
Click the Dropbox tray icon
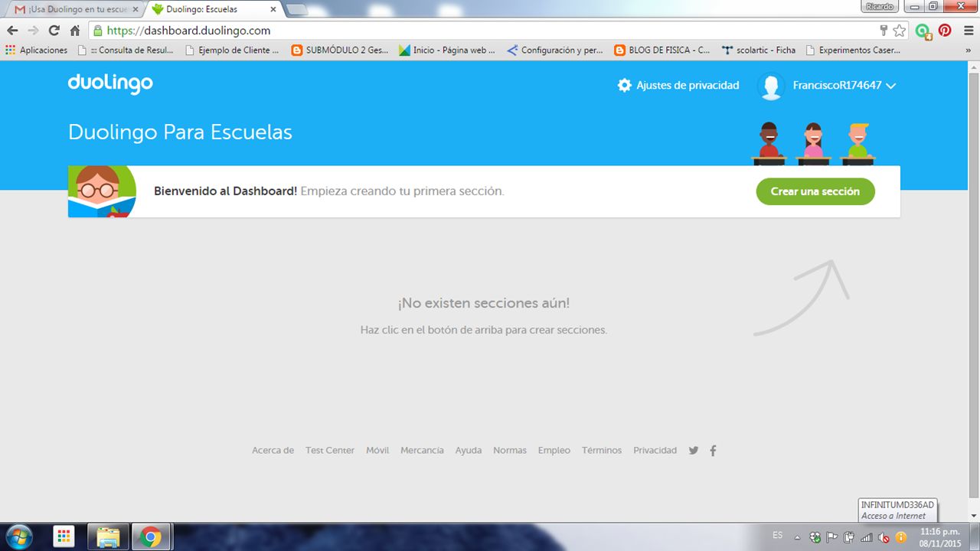click(x=815, y=537)
